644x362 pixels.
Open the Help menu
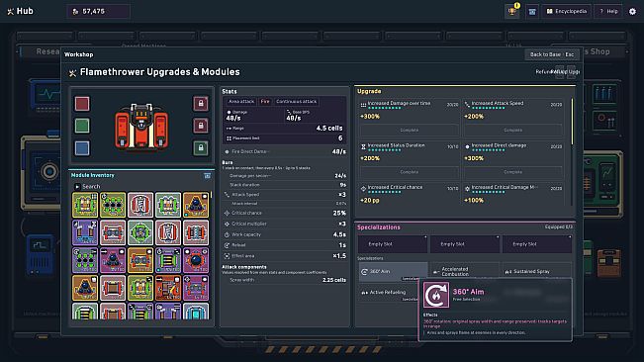coord(608,12)
